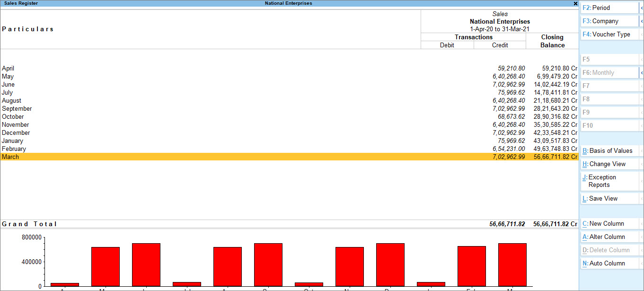The height and width of the screenshot is (291, 644).
Task: Click the Grand Total label
Action: click(x=29, y=224)
